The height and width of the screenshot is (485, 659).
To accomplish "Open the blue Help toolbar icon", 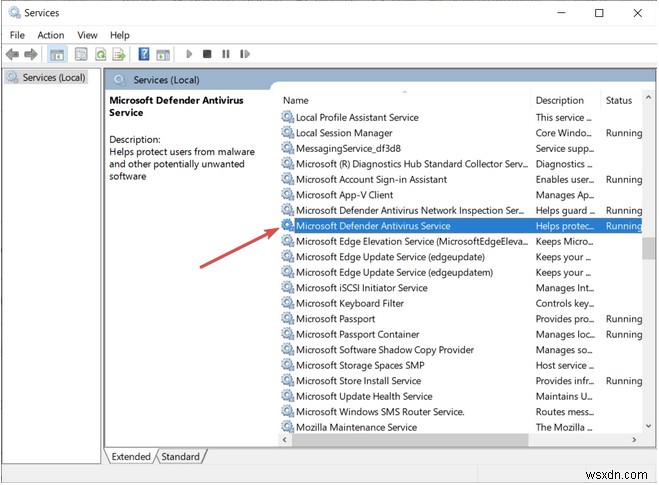I will [144, 54].
